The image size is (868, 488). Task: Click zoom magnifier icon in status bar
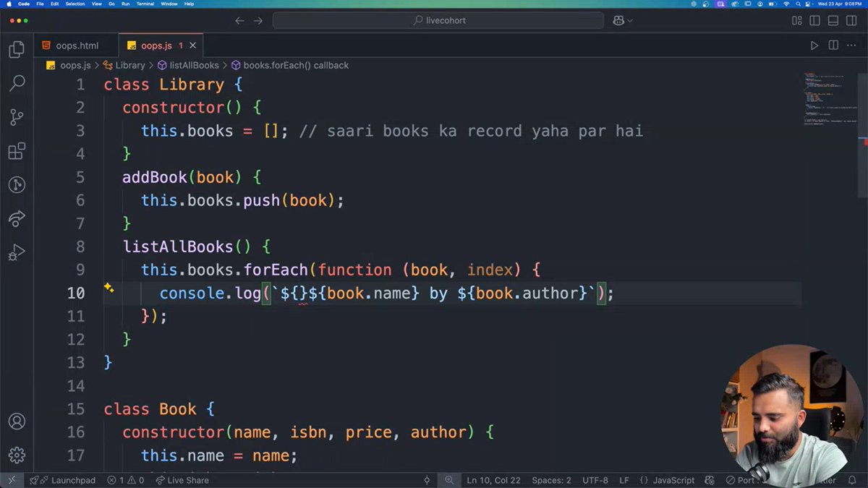pyautogui.click(x=449, y=480)
